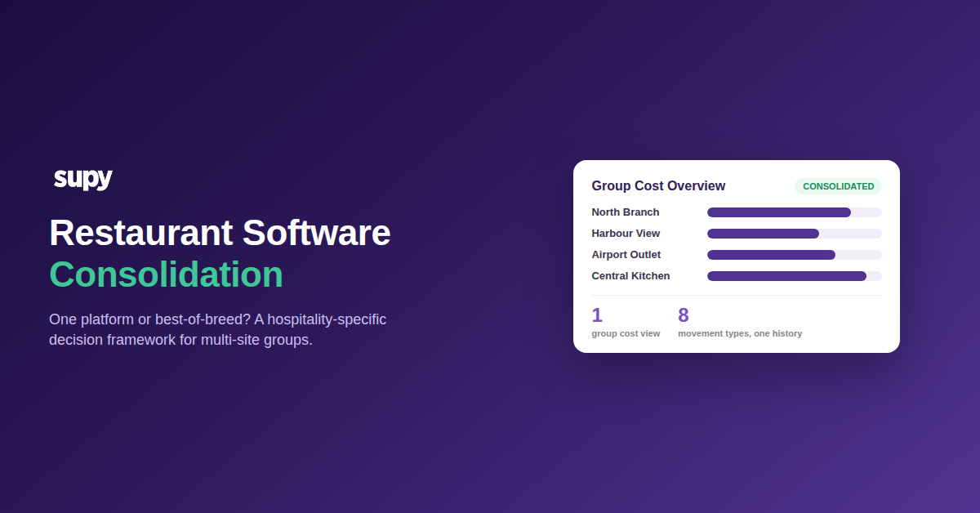Click the green 'Consolidation' heading
This screenshot has height=513, width=980.
click(x=166, y=274)
